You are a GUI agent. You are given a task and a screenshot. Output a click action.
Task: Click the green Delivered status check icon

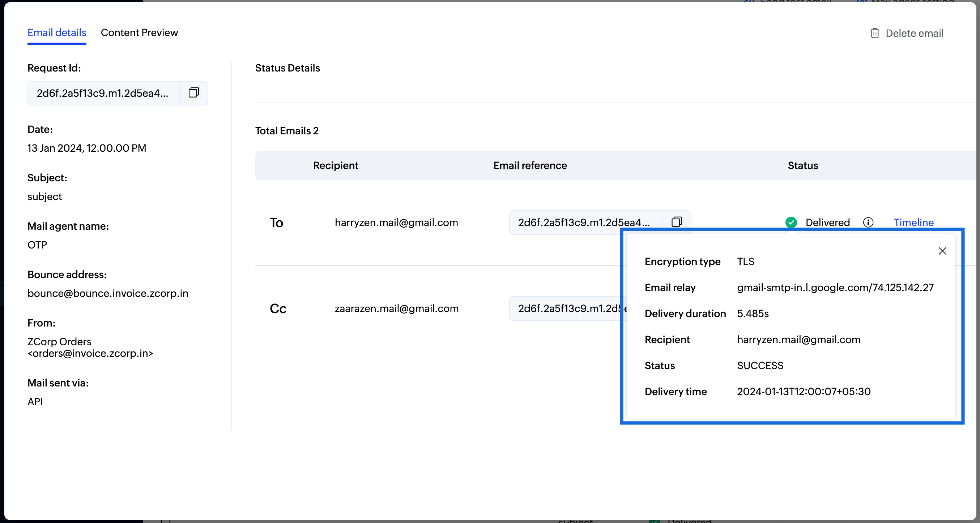[792, 222]
